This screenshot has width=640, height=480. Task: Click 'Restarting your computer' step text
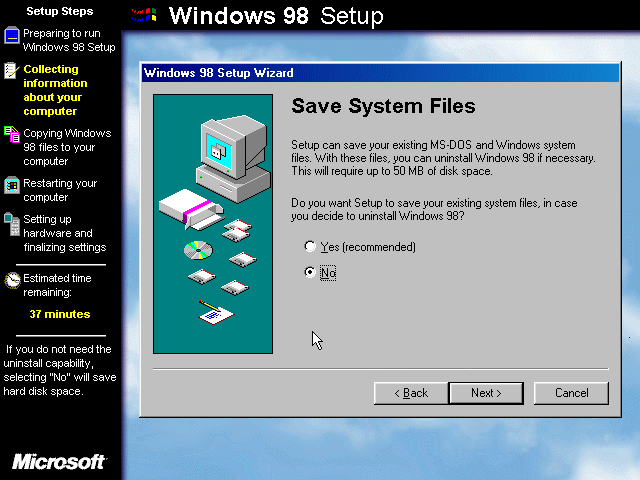pyautogui.click(x=60, y=190)
